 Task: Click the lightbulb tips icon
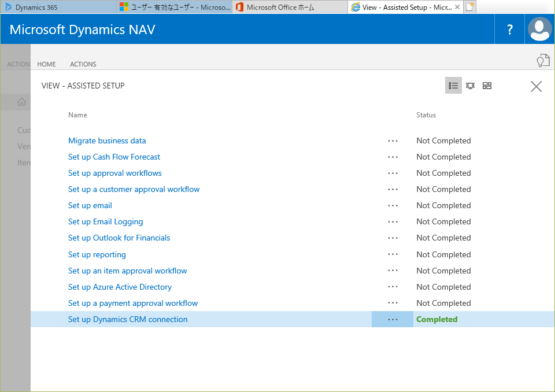pyautogui.click(x=543, y=61)
